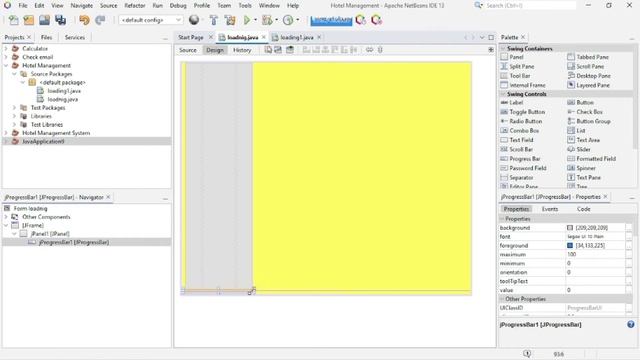This screenshot has width=640, height=360.
Task: Pick the Slider component in Palette
Action: 579,149
